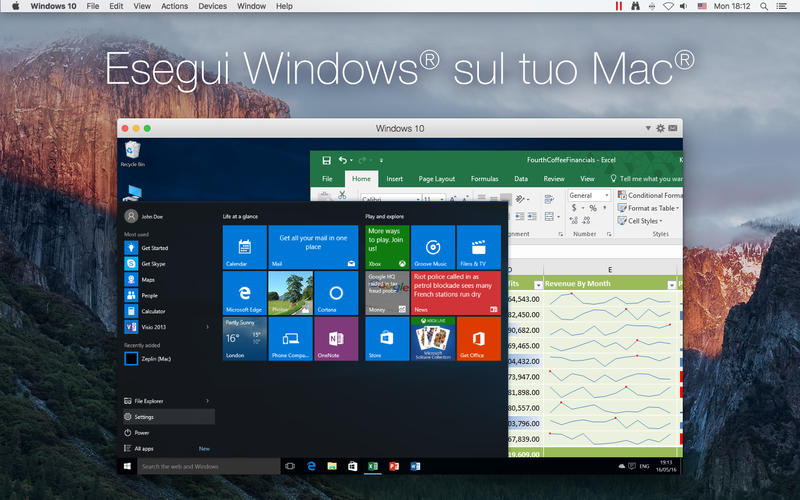Open Word from the Windows taskbar
This screenshot has width=800, height=500.
click(415, 466)
